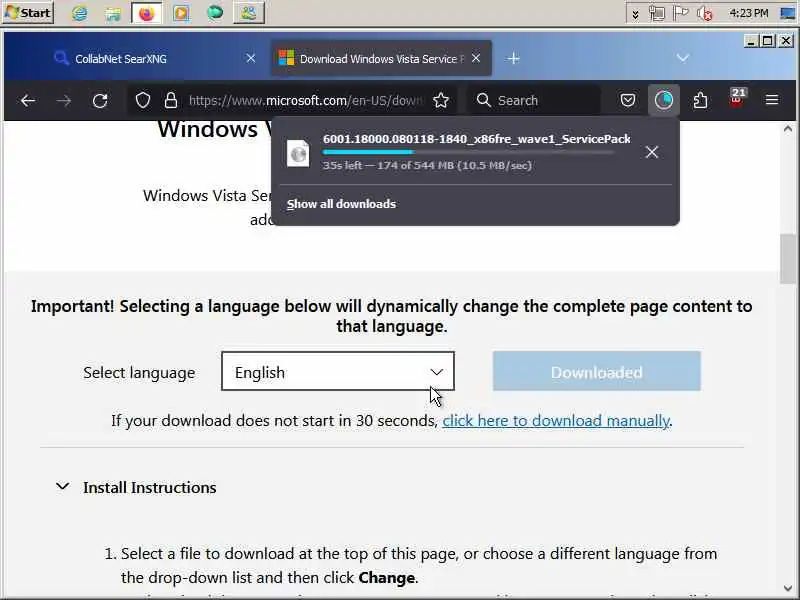Screen dimensions: 800x600
Task: Click the page scrollbar down arrow
Action: (788, 589)
